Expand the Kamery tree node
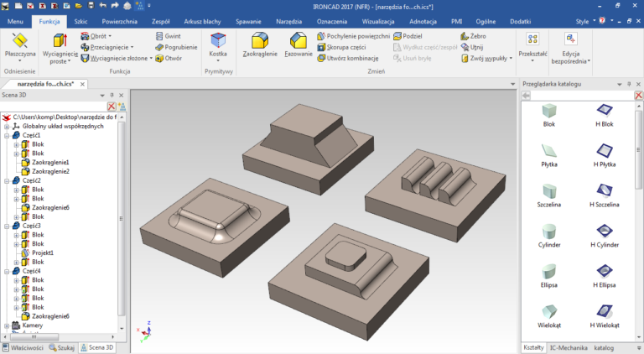Viewport: 644px width, 354px height. click(6, 325)
